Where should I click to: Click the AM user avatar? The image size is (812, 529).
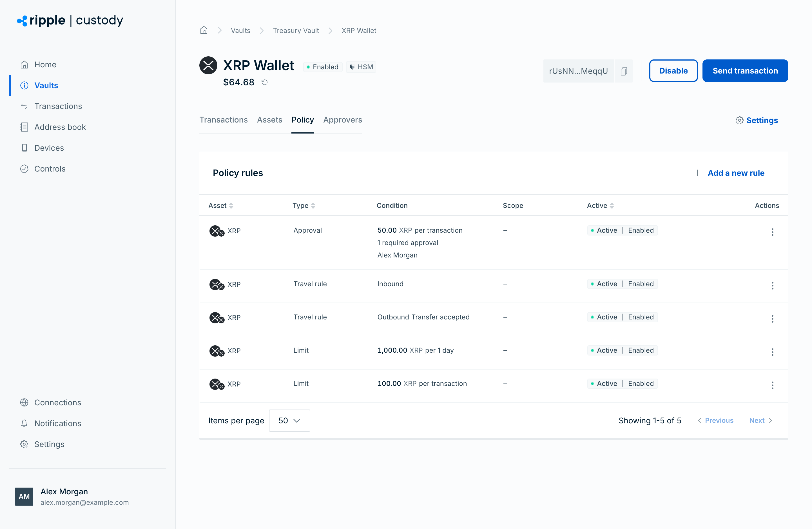(x=24, y=497)
